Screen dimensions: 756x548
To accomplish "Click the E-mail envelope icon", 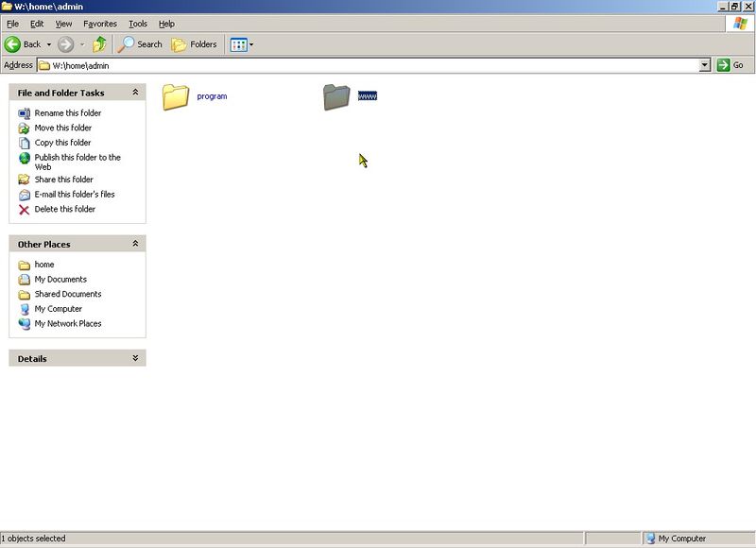I will coord(25,195).
